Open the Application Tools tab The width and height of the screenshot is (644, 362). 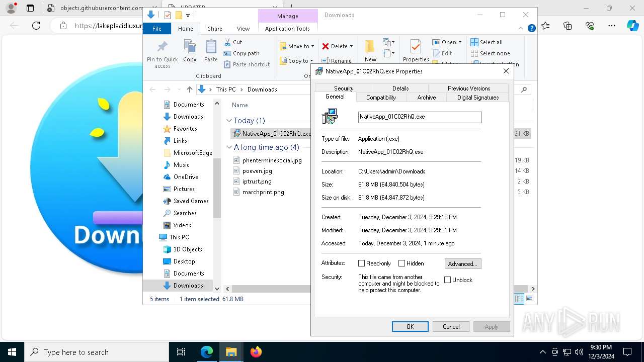(287, 29)
